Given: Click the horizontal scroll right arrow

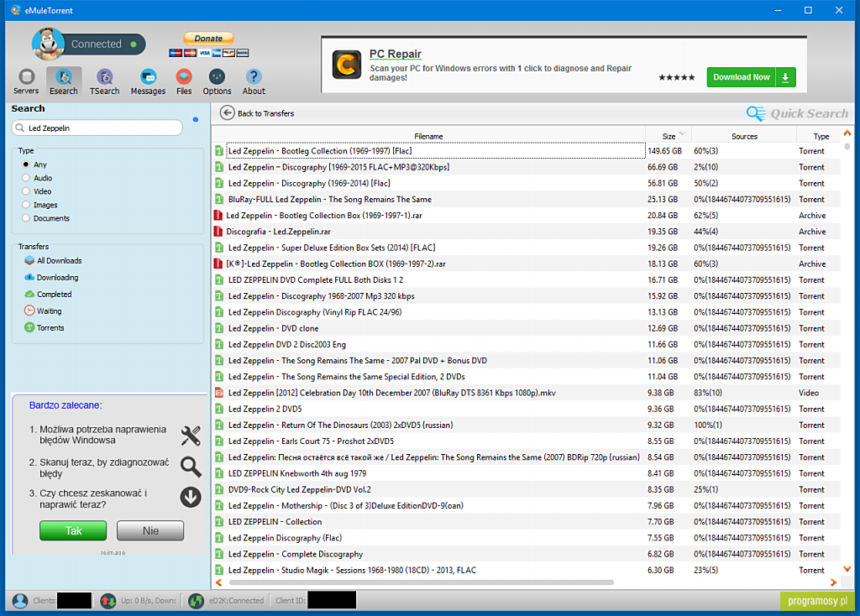Looking at the screenshot, I should click(834, 582).
